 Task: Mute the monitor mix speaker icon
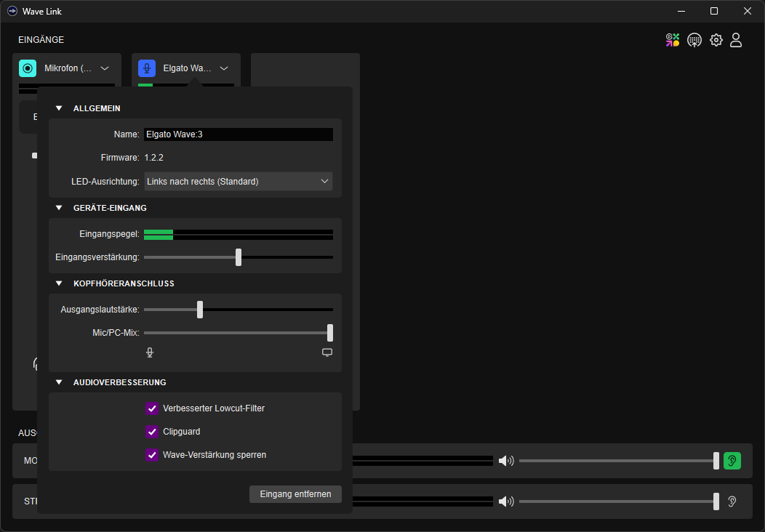pyautogui.click(x=506, y=461)
